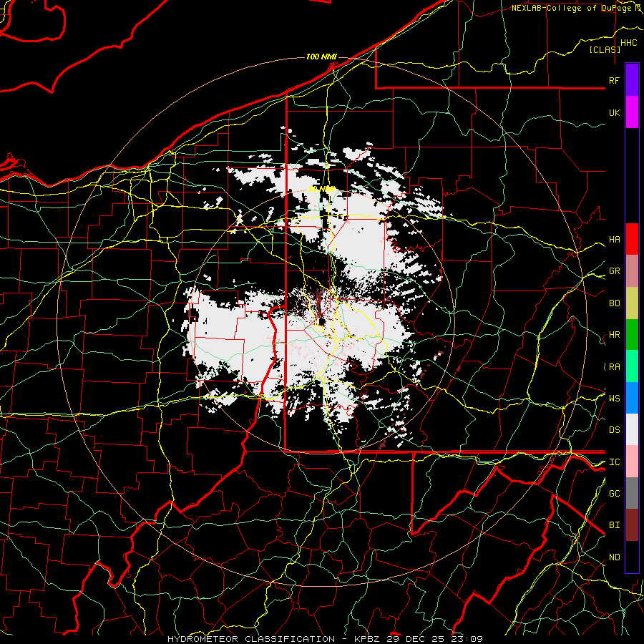This screenshot has width=644, height=644.
Task: Click the GC legend label text
Action: tap(614, 494)
